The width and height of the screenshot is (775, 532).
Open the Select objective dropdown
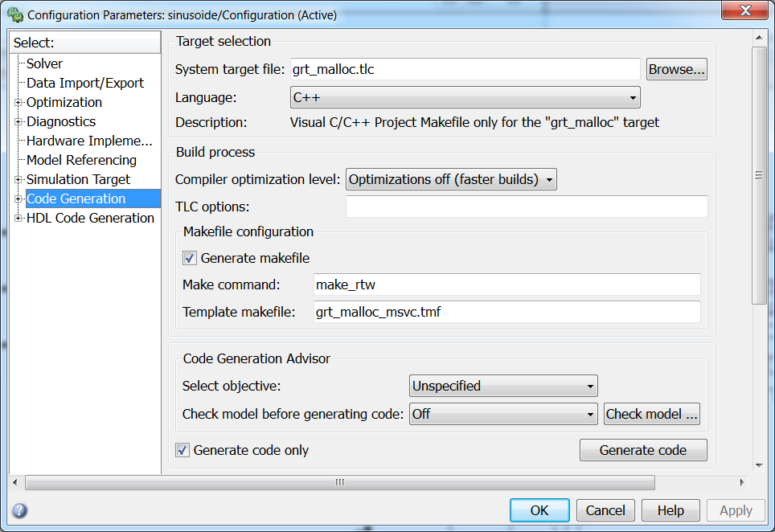pos(502,386)
